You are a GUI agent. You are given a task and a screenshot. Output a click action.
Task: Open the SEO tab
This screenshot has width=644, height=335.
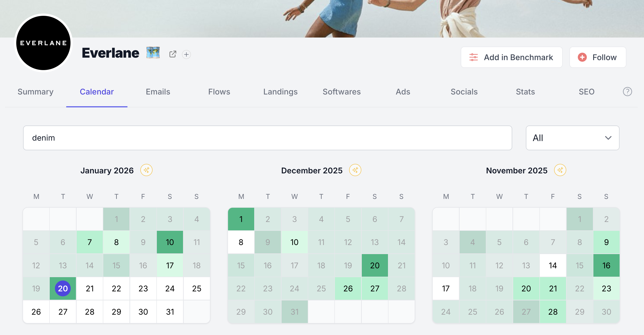[587, 92]
